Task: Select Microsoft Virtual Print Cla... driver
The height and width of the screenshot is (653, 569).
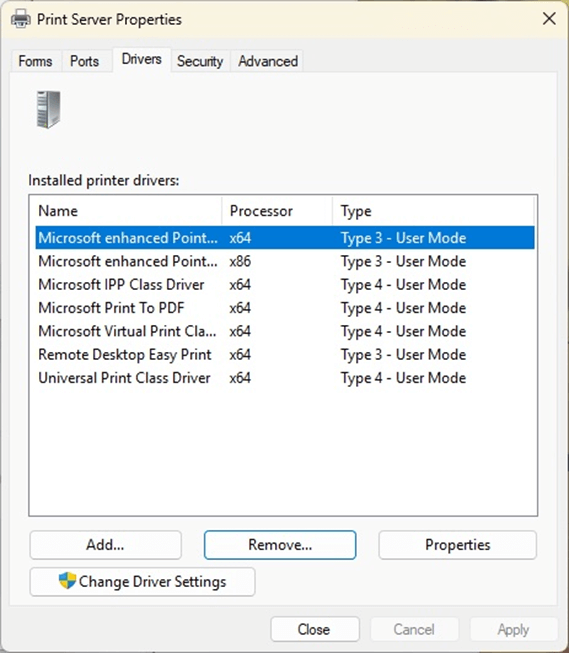Action: 285,331
